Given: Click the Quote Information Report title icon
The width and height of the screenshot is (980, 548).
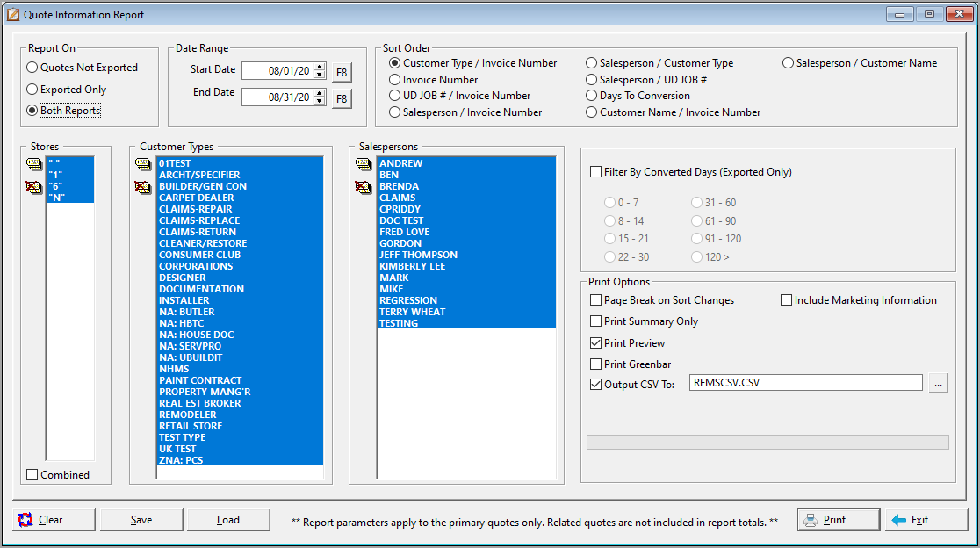Looking at the screenshot, I should pos(13,14).
